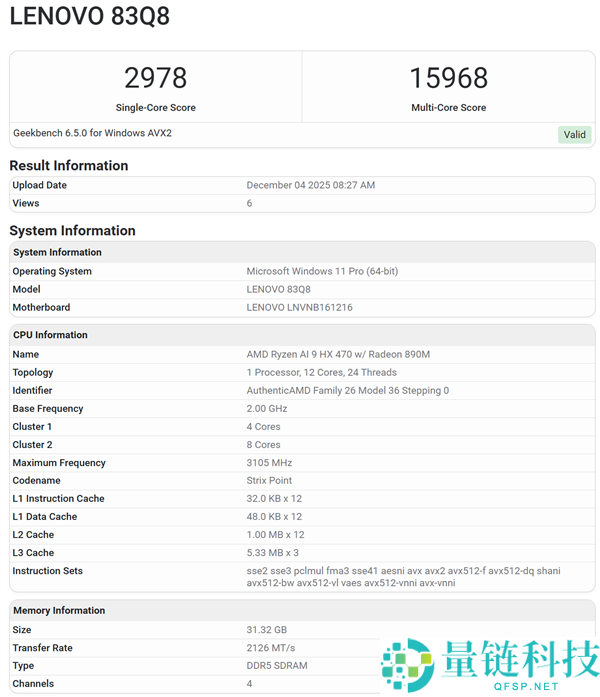Click the Model value 'LENOVO 83Q8' in table
The width and height of the screenshot is (600, 697).
(x=279, y=289)
